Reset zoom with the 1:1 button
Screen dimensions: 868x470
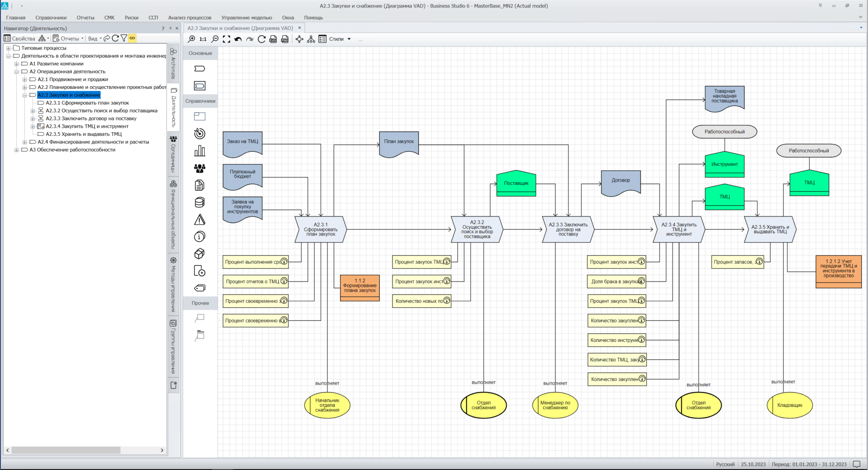tap(203, 39)
